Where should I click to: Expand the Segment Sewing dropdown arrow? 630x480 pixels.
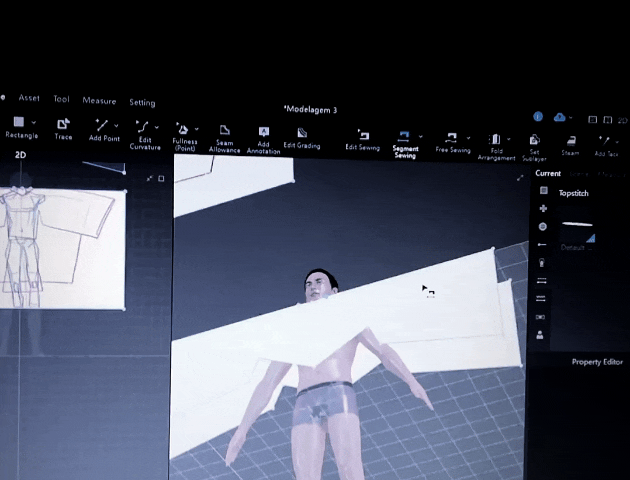pyautogui.click(x=420, y=137)
